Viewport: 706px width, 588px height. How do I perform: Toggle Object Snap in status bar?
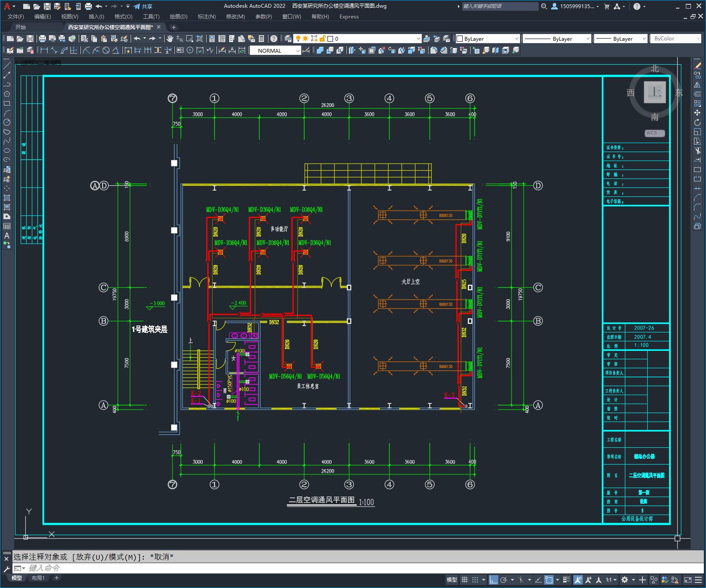click(549, 580)
